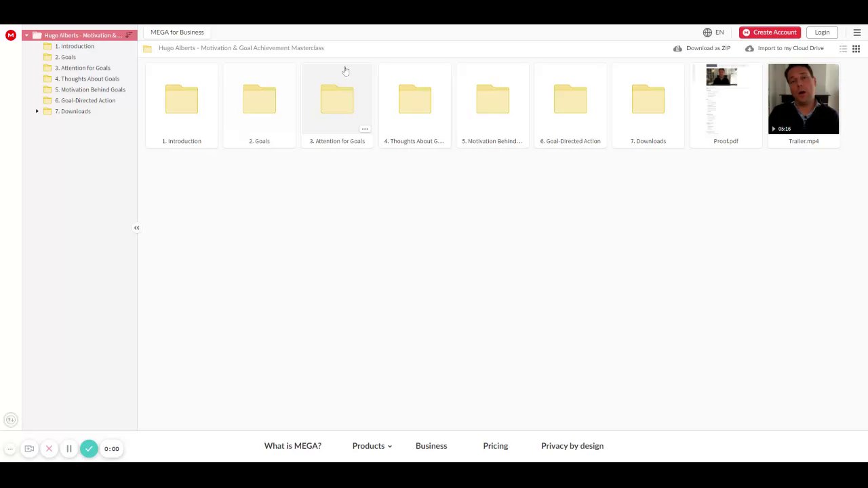This screenshot has height=488, width=868.
Task: Open the 1. Introduction folder tile
Action: pos(182,106)
